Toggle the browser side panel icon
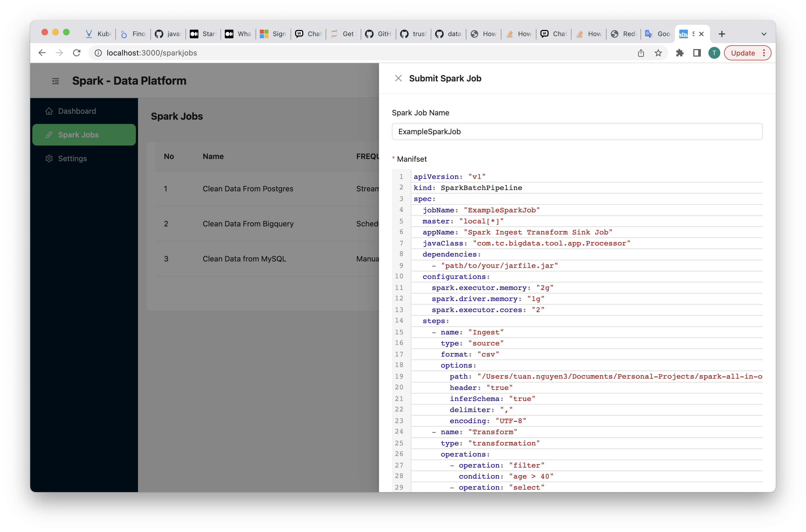 point(697,53)
